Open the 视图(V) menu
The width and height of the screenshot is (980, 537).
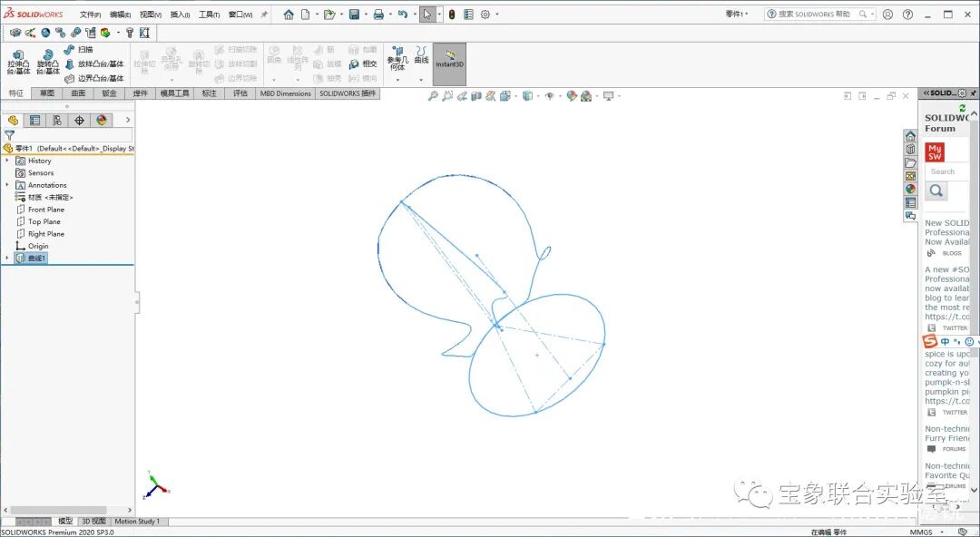[x=150, y=15]
